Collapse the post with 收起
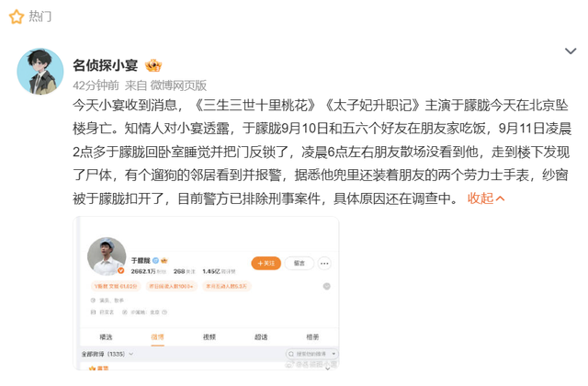 [486, 199]
